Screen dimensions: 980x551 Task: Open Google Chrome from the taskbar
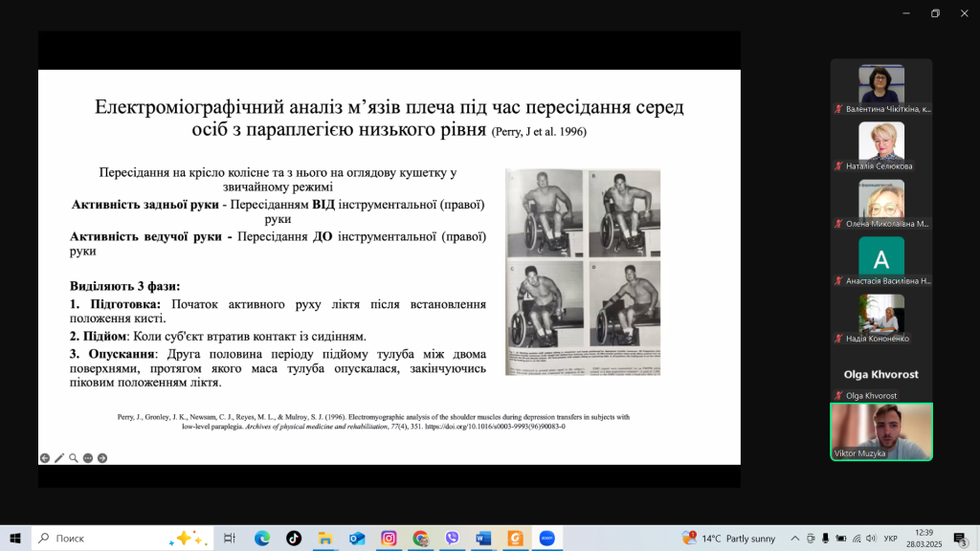click(421, 538)
